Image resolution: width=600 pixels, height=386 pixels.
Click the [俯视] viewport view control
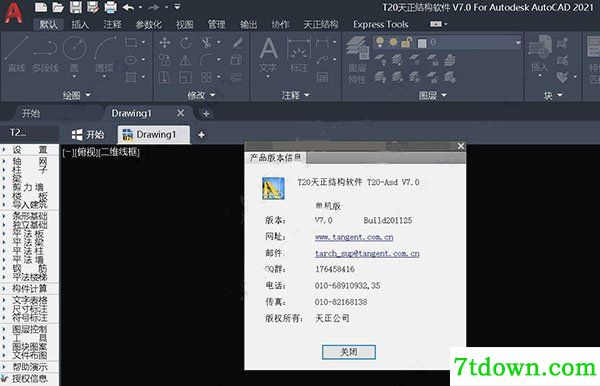pos(87,152)
